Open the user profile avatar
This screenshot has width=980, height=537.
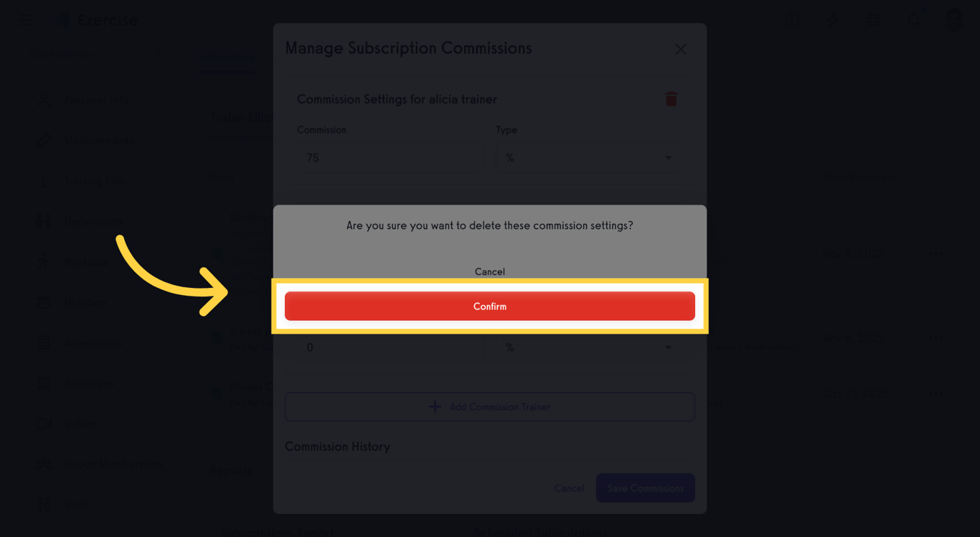(953, 20)
